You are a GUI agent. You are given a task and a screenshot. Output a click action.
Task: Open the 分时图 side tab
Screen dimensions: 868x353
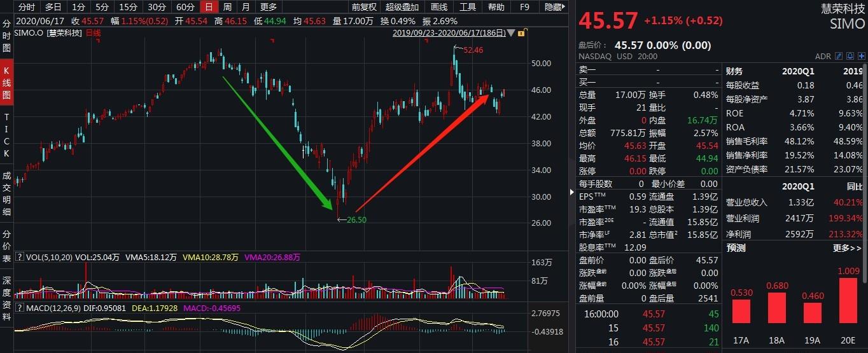coord(6,36)
